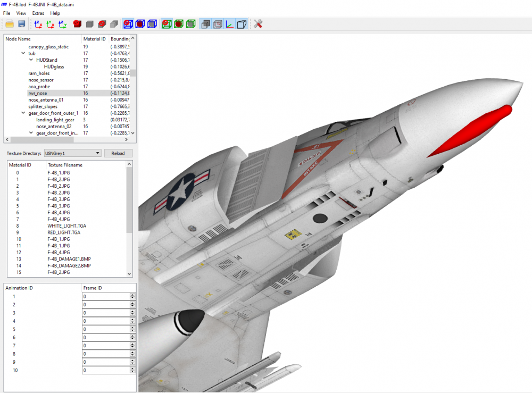
Task: Click node tree scrollbar down arrow
Action: pyautogui.click(x=132, y=133)
